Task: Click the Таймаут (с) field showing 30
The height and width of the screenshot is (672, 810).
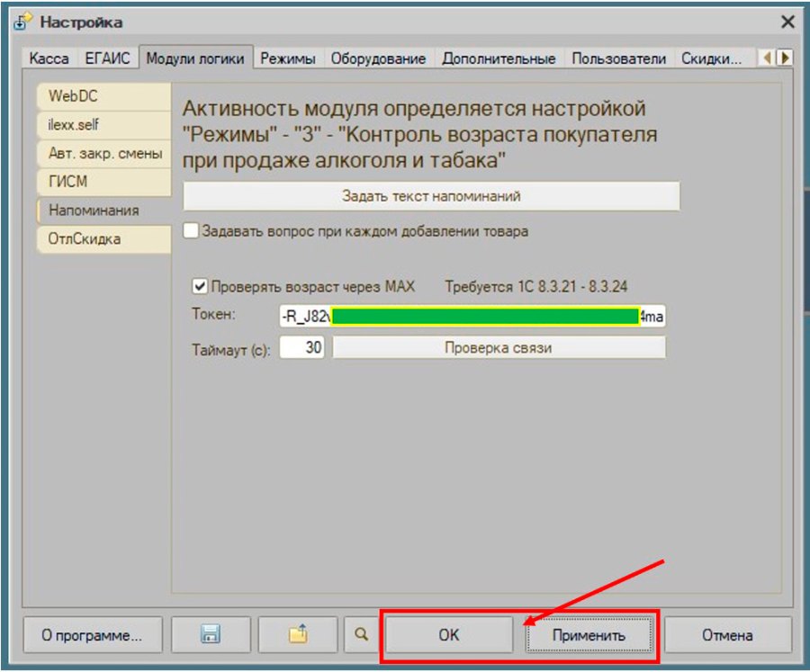Action: 301,347
